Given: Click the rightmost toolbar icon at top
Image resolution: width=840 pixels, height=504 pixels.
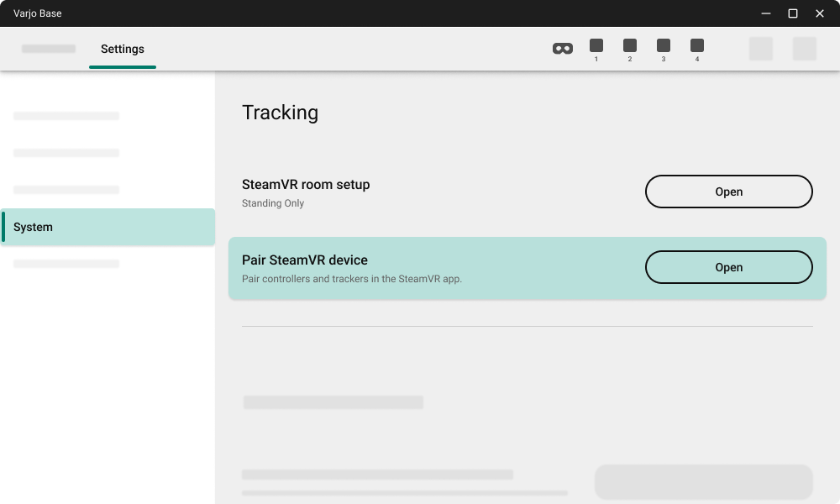Looking at the screenshot, I should click(805, 49).
